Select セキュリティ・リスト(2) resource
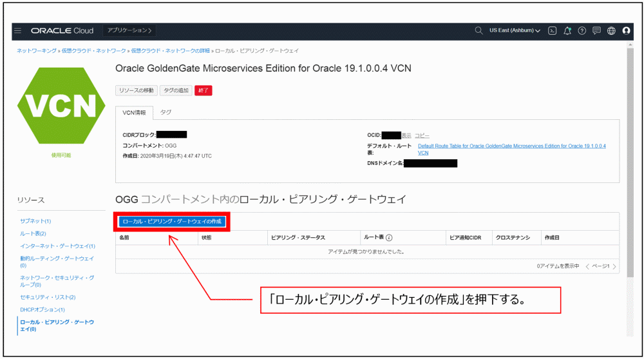Screen dimensions: 644x359 pos(48,297)
